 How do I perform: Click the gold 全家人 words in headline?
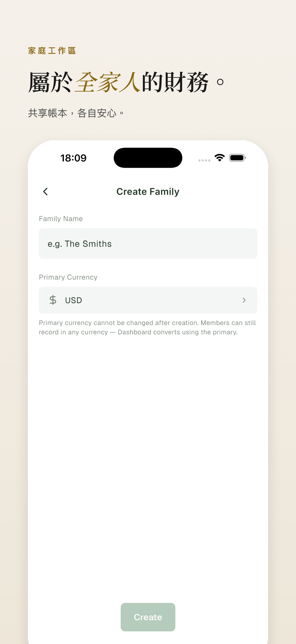[107, 82]
